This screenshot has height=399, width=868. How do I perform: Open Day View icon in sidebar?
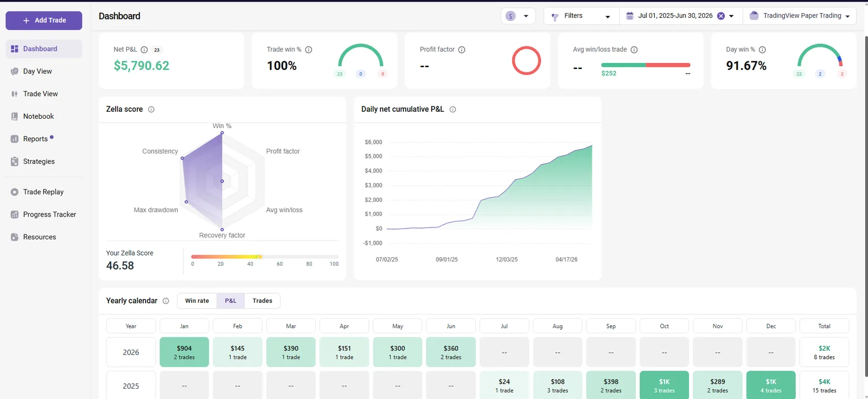coord(15,71)
